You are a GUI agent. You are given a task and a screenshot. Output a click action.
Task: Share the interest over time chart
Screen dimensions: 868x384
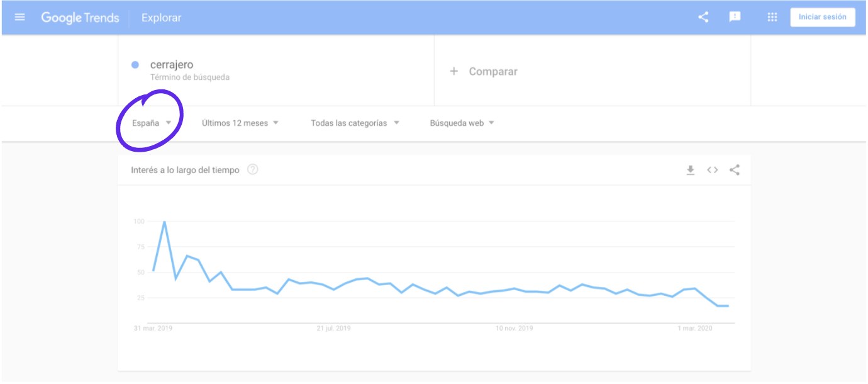[x=734, y=170]
